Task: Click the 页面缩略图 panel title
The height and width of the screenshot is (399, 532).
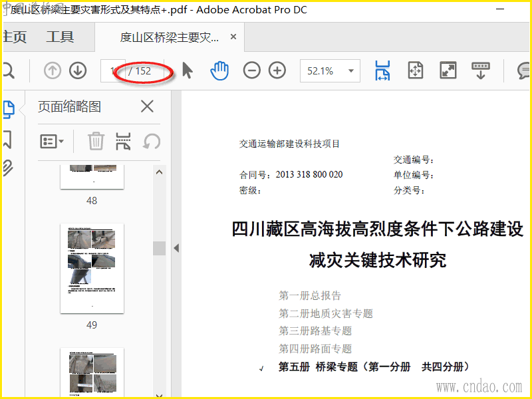Action: tap(70, 106)
